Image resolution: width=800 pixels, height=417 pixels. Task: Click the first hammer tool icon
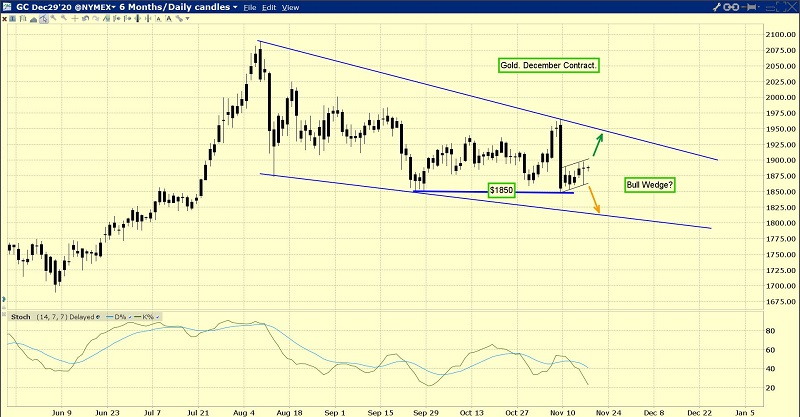(x=54, y=18)
